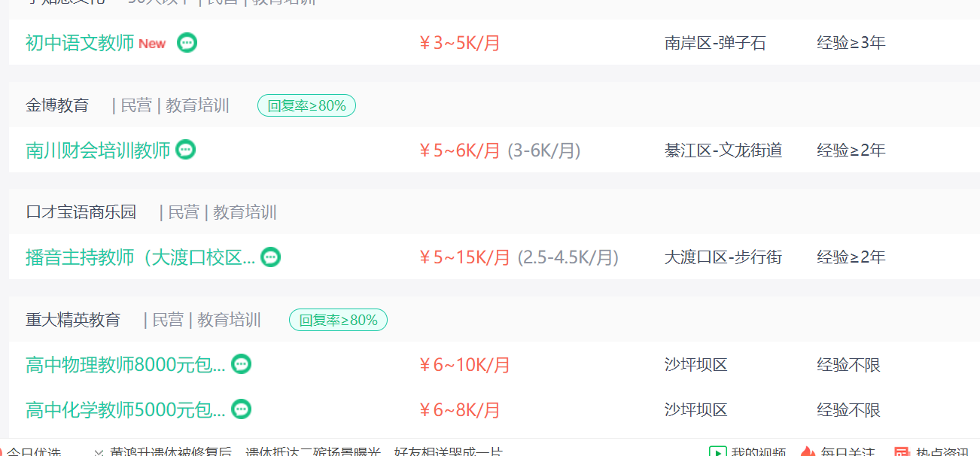This screenshot has height=456, width=980.
Task: View 播音主持教师（大渡口校区 job details
Action: (x=140, y=257)
